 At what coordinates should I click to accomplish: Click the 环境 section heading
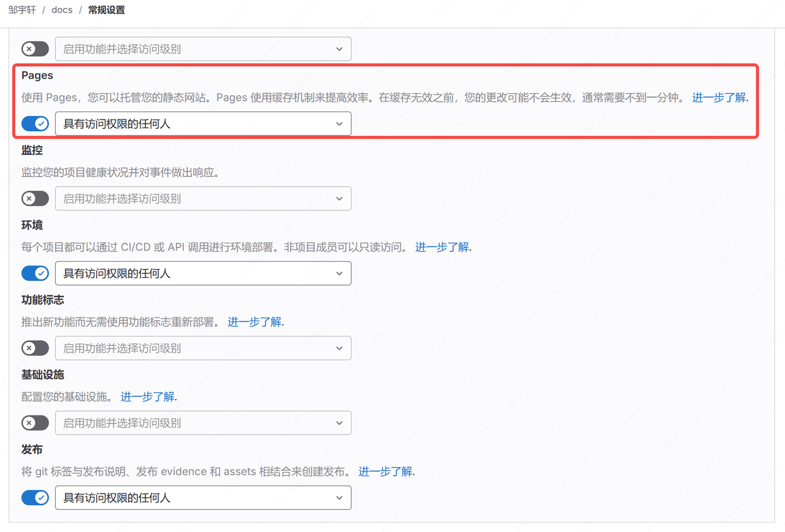(32, 225)
